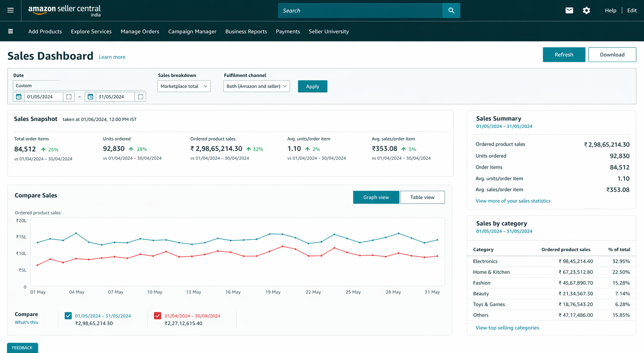Expand the Sales breakdown Marketplace total dropdown
Viewport: 644px width, 353px height.
[x=184, y=86]
